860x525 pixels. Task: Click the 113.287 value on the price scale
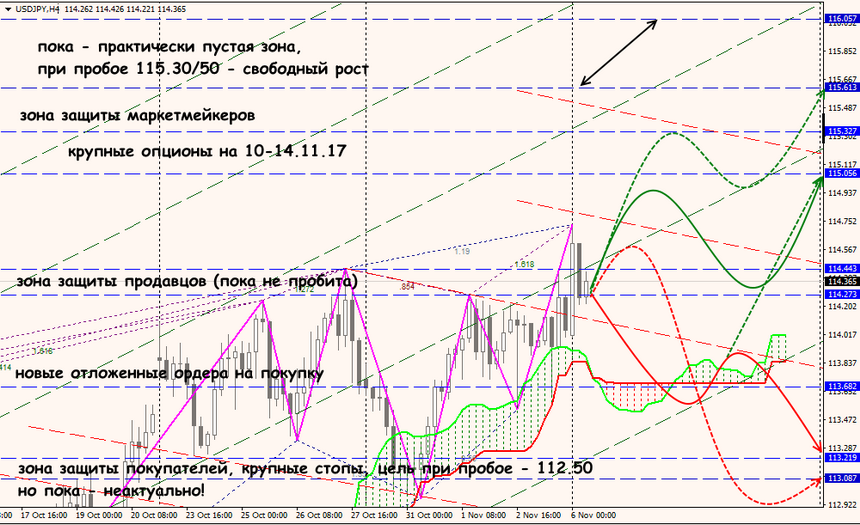(842, 448)
